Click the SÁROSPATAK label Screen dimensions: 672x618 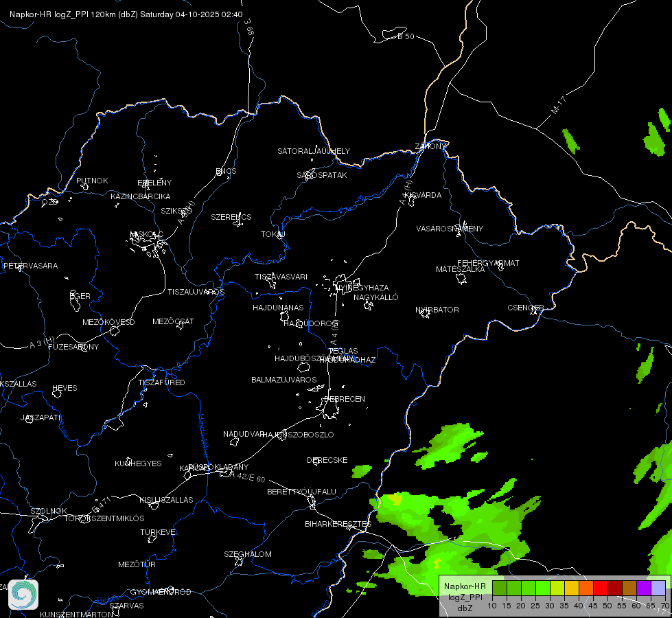pos(322,175)
